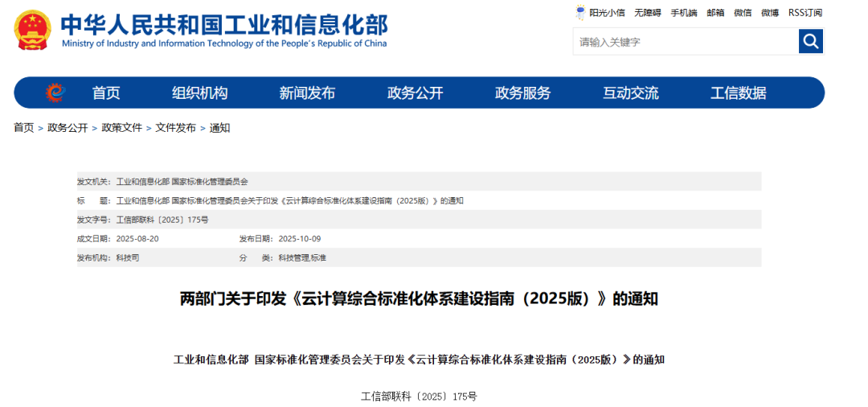Click the 微信 link
The width and height of the screenshot is (868, 407).
coord(743,13)
